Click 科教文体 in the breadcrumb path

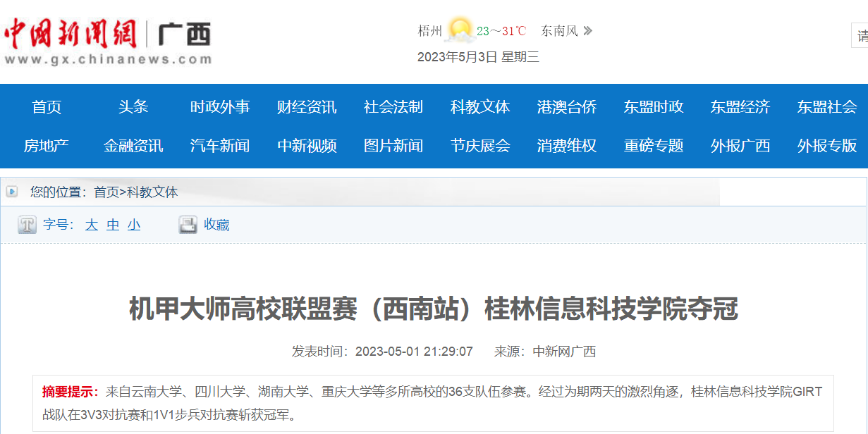152,192
